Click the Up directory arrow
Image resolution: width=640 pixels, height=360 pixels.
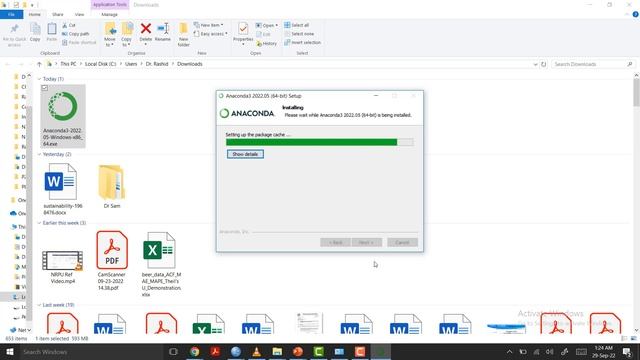point(39,64)
